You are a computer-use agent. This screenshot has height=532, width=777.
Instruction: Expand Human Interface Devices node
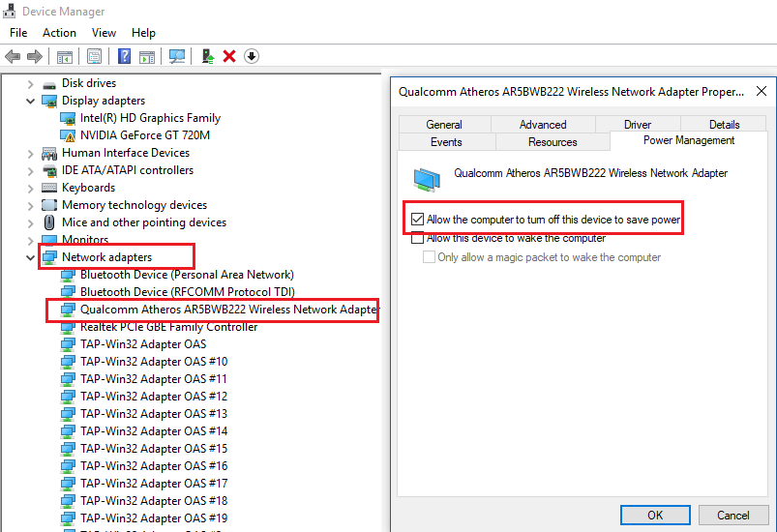pyautogui.click(x=30, y=154)
